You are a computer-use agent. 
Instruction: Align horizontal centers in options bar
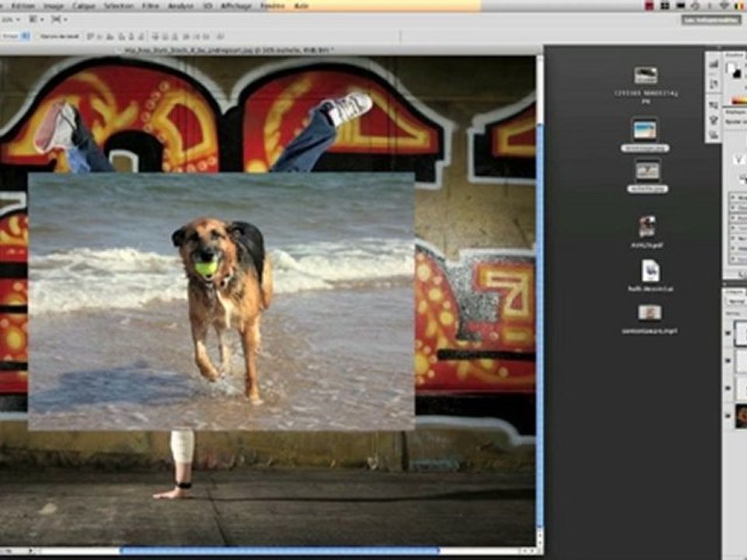132,37
